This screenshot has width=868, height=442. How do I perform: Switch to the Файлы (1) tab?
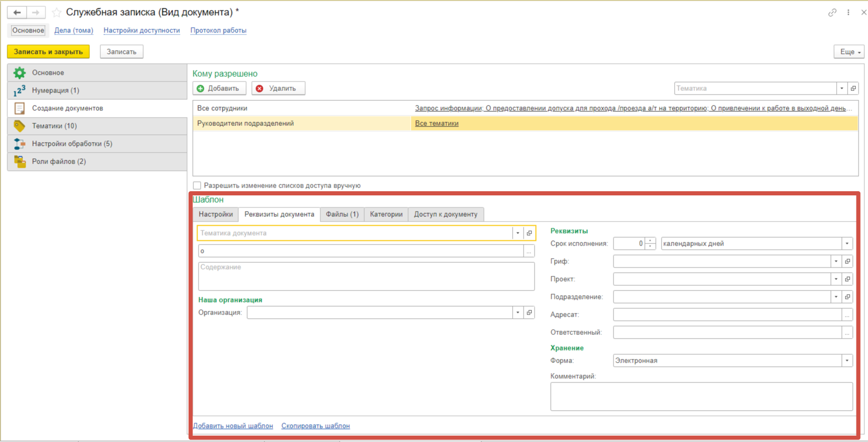tap(342, 214)
